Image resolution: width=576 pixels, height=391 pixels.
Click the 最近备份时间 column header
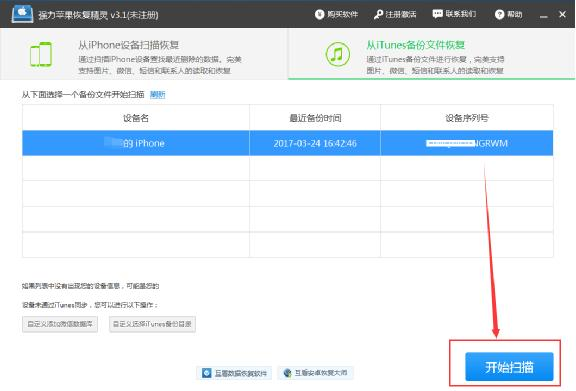[315, 118]
